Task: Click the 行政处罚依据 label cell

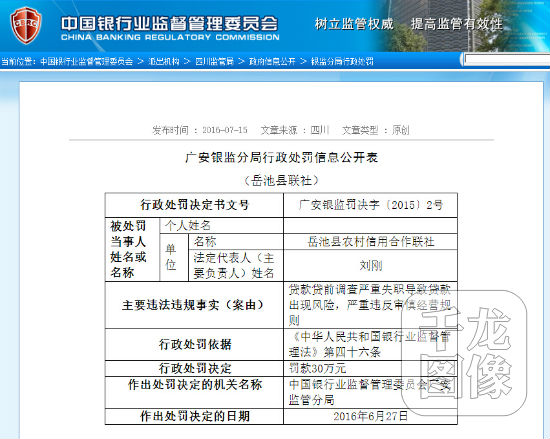Action: pos(194,344)
